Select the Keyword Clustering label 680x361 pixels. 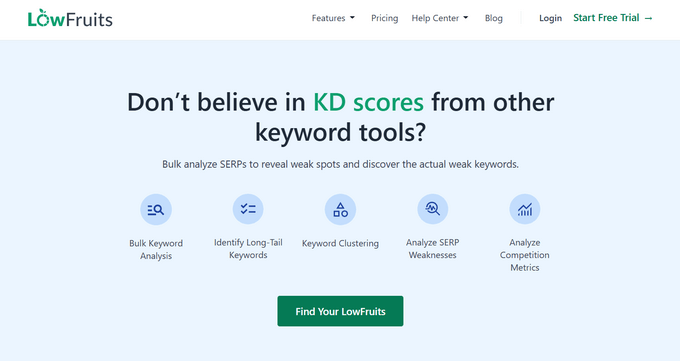pos(340,243)
